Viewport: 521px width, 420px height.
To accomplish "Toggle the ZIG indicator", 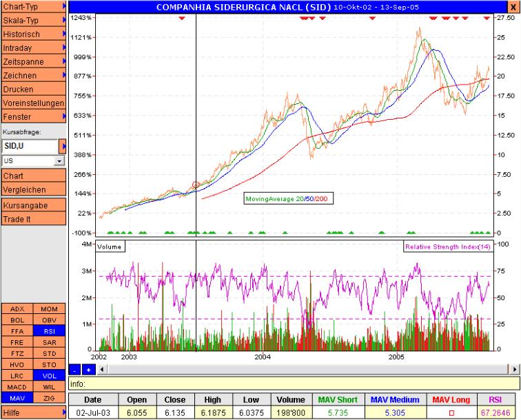I will (49, 398).
